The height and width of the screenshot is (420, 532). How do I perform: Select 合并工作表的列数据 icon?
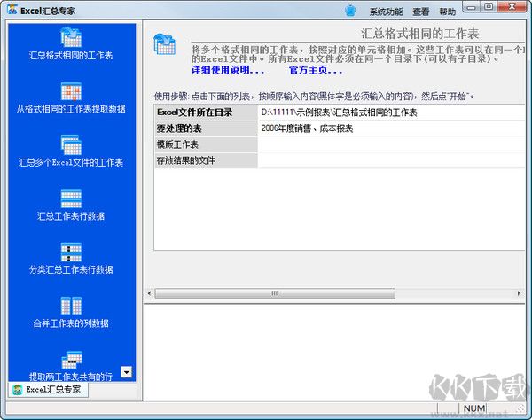[71, 306]
